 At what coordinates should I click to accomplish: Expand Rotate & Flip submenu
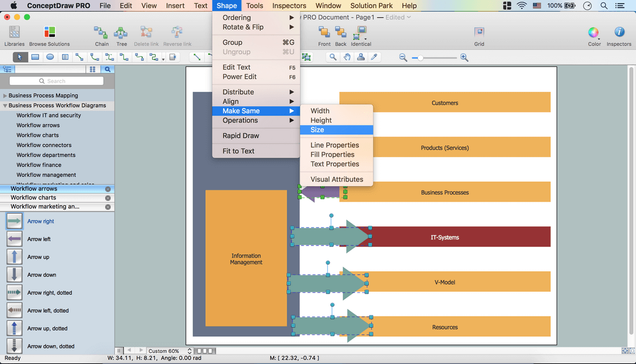click(256, 27)
